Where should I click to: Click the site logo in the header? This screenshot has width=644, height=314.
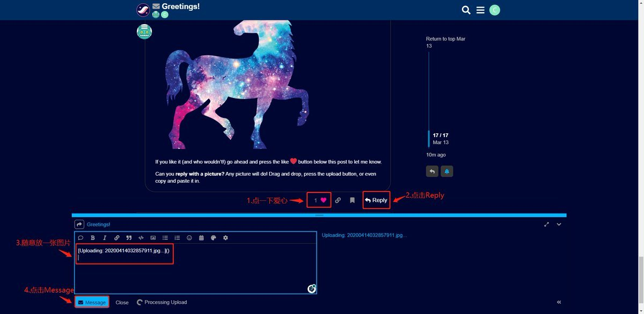pyautogui.click(x=143, y=10)
